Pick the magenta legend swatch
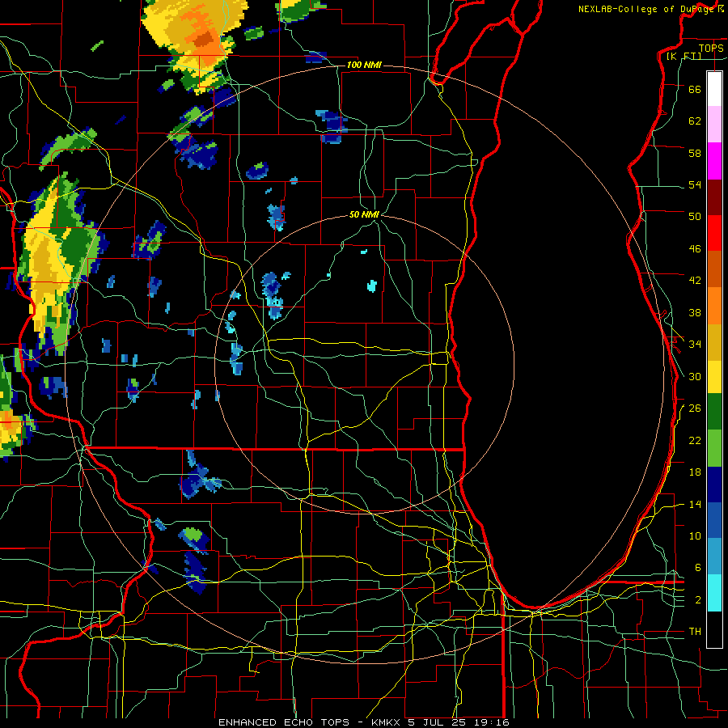This screenshot has width=728, height=728. 714,161
